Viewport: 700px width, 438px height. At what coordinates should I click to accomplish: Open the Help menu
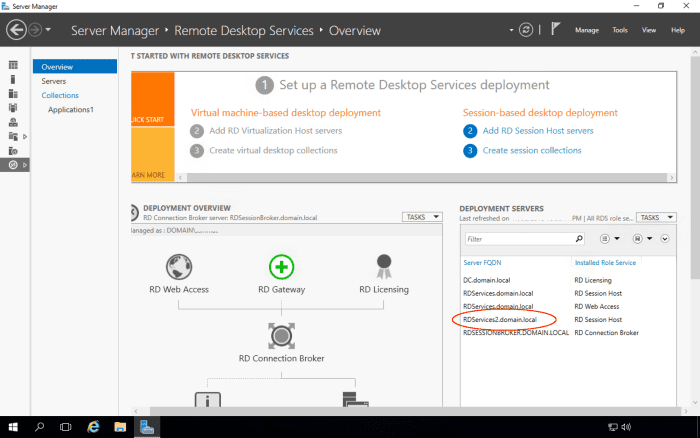coord(678,30)
